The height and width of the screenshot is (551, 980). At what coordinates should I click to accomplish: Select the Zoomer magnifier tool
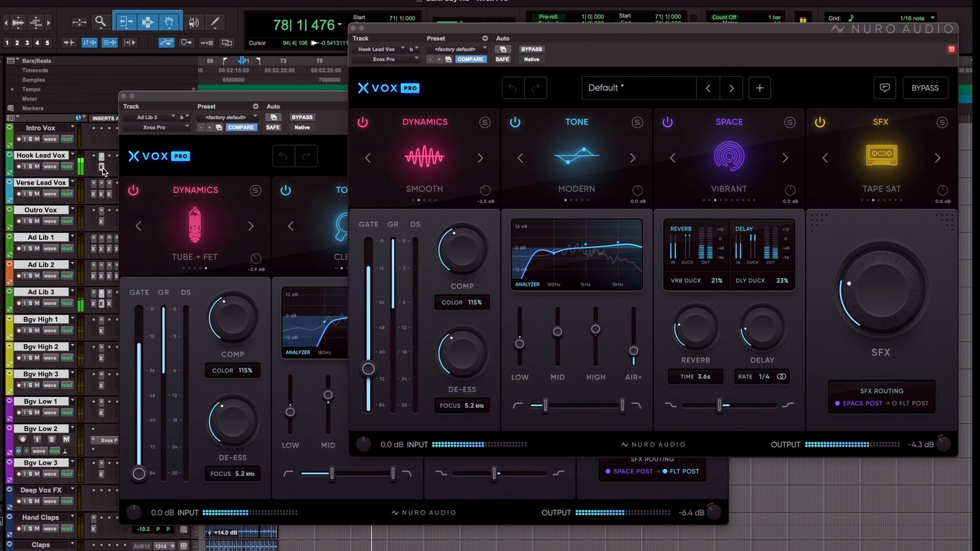click(x=101, y=22)
